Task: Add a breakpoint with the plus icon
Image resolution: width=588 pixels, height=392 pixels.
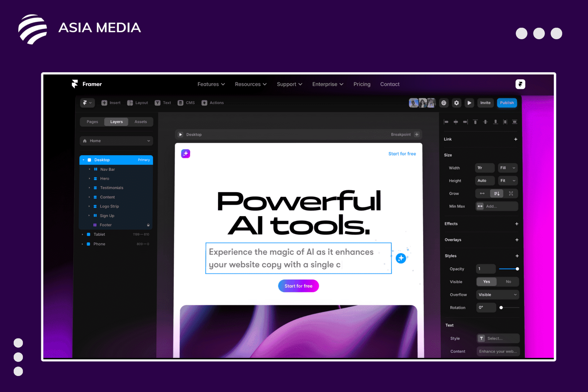Action: tap(417, 135)
